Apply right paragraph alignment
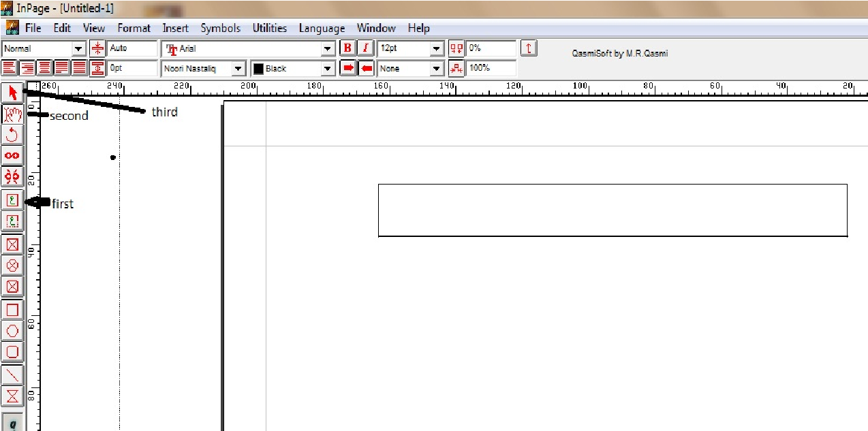The image size is (868, 431). click(x=27, y=68)
